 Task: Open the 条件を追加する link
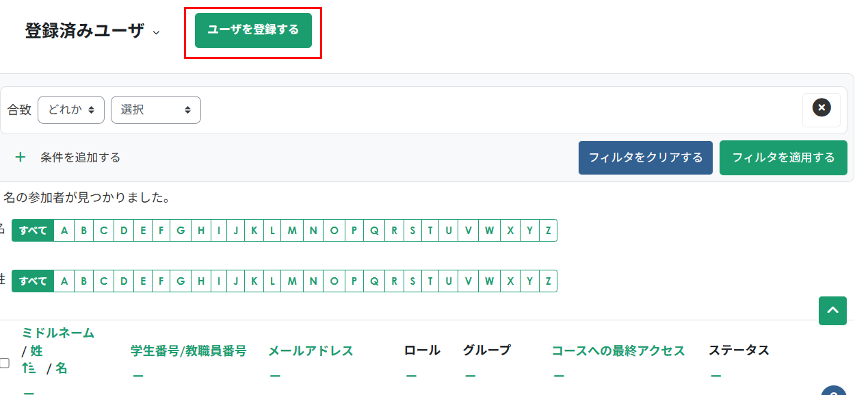click(80, 157)
